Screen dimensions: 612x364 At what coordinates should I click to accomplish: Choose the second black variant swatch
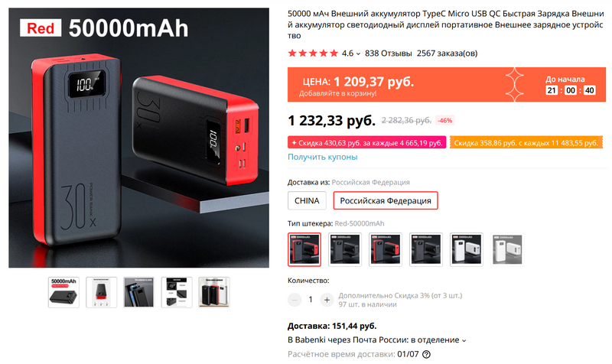(345, 250)
